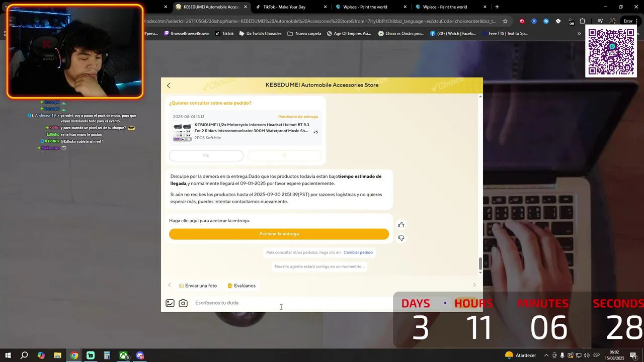The height and width of the screenshot is (362, 644).
Task: Open a new browser tab
Action: point(497,7)
